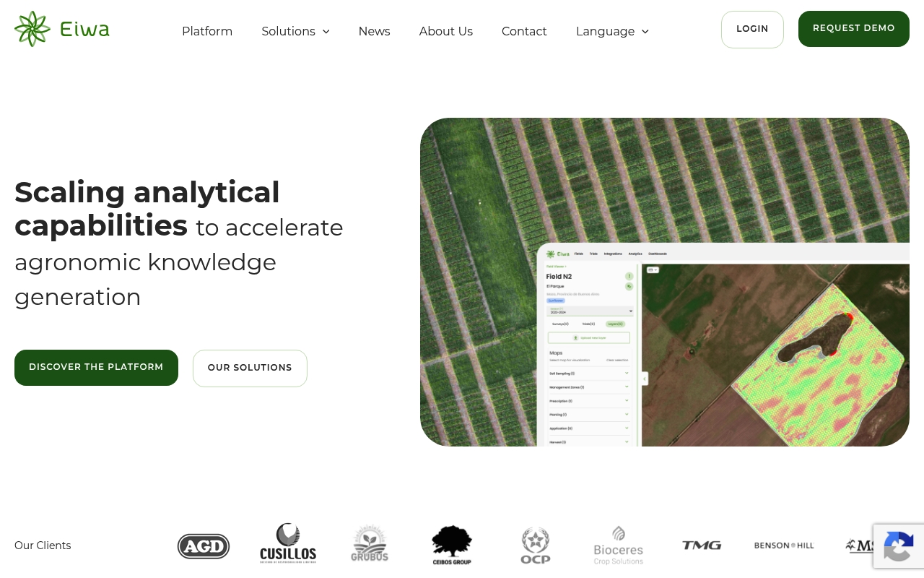Screen dimensions: 924x578
Task: Open the Contact page
Action: [524, 31]
